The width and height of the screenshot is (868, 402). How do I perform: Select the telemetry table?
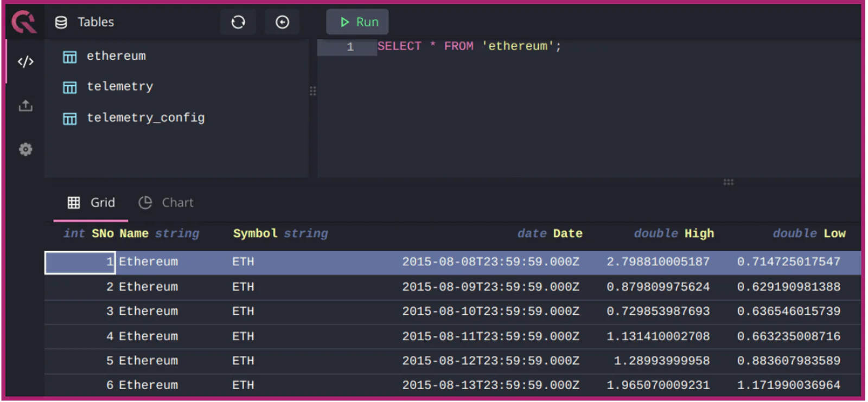coord(120,86)
